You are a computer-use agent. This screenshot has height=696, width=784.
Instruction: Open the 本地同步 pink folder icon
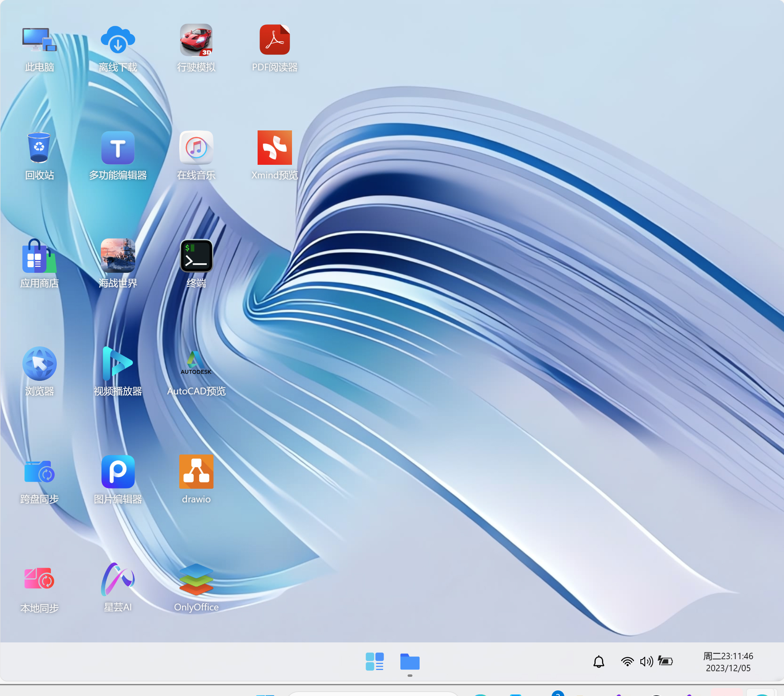pos(39,579)
